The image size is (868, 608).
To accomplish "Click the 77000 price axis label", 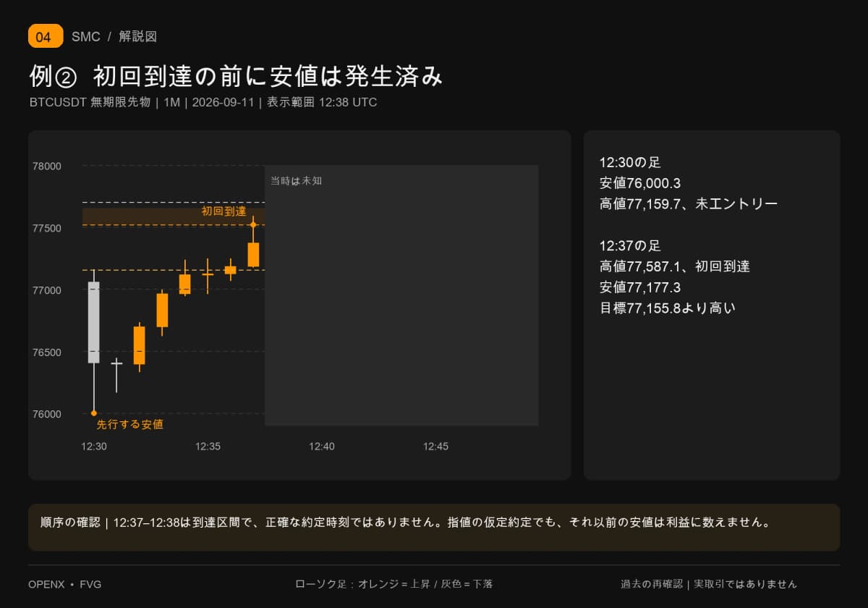I will [47, 290].
